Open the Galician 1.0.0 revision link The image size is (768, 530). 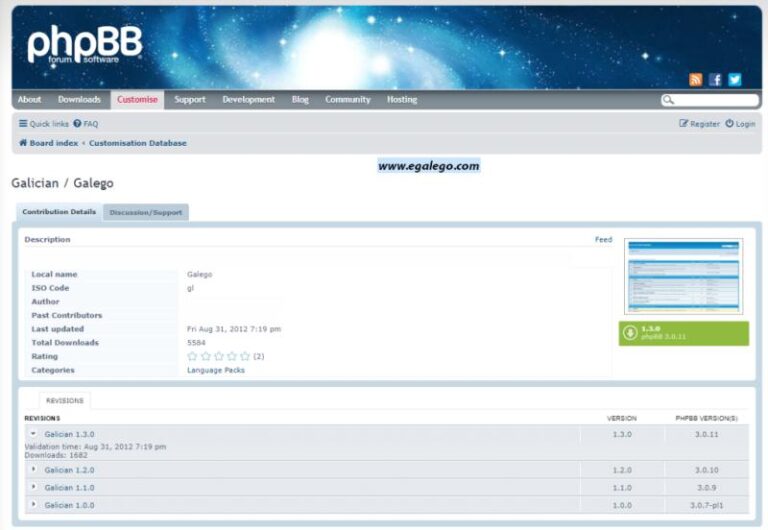tap(70, 505)
